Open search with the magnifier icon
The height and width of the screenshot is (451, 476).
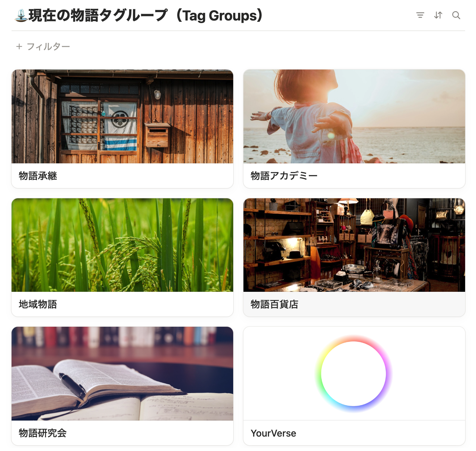click(x=456, y=15)
